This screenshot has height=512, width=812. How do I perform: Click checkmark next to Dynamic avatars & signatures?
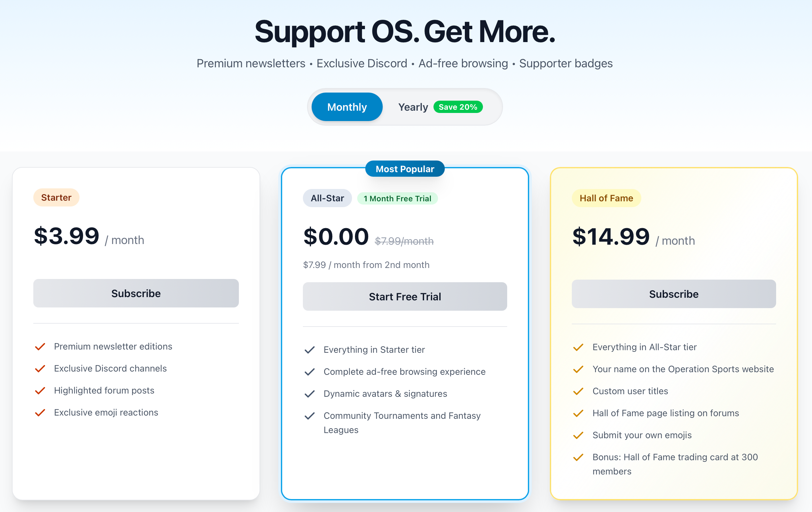tap(310, 394)
